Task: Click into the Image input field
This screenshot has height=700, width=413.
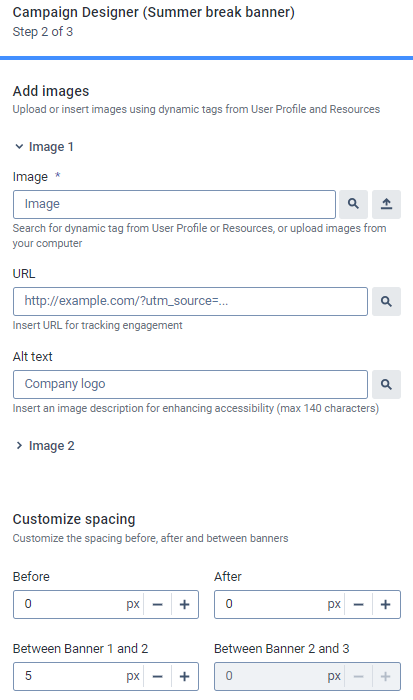Action: tap(174, 204)
